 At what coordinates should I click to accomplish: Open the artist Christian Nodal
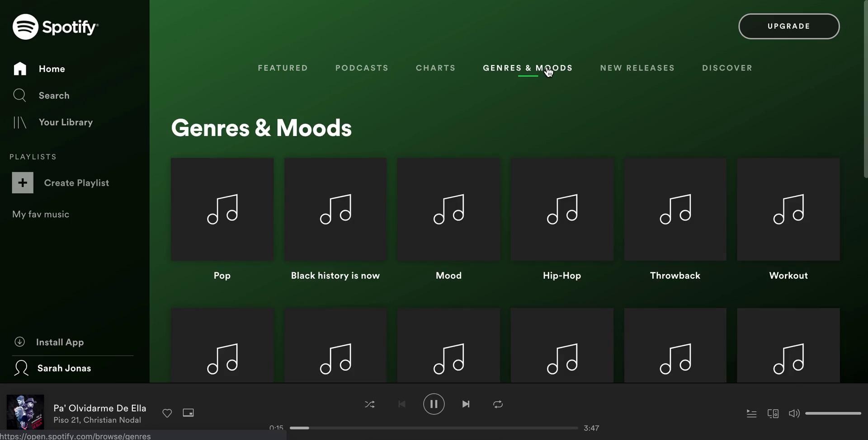pyautogui.click(x=112, y=420)
